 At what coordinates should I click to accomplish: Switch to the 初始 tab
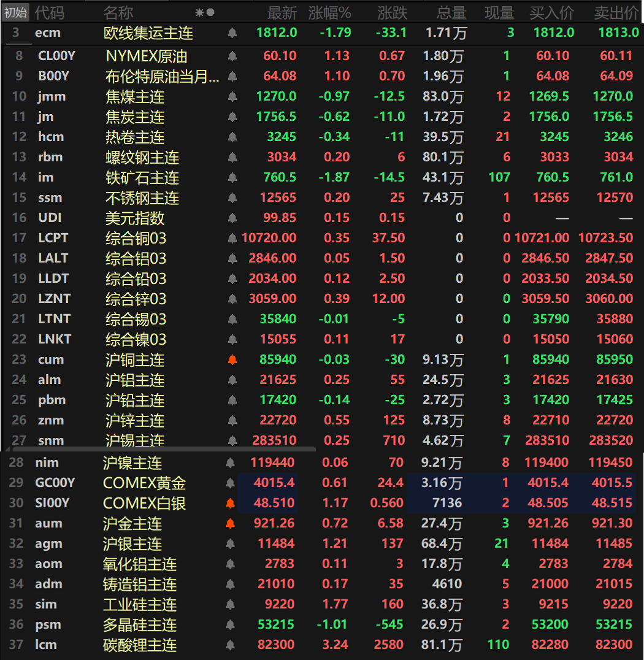point(15,12)
